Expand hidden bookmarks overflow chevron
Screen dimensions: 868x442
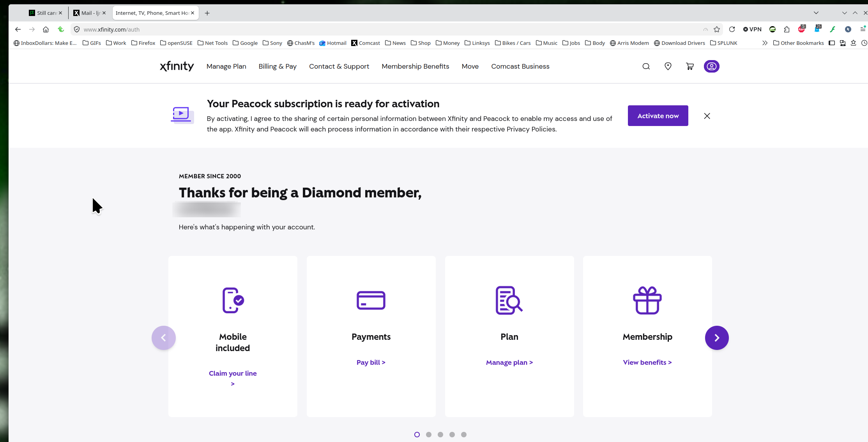point(765,43)
